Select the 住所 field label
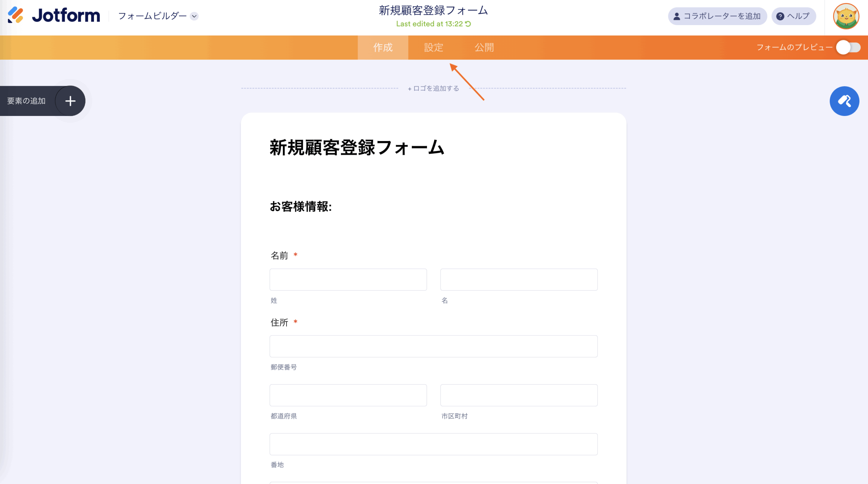 tap(279, 322)
